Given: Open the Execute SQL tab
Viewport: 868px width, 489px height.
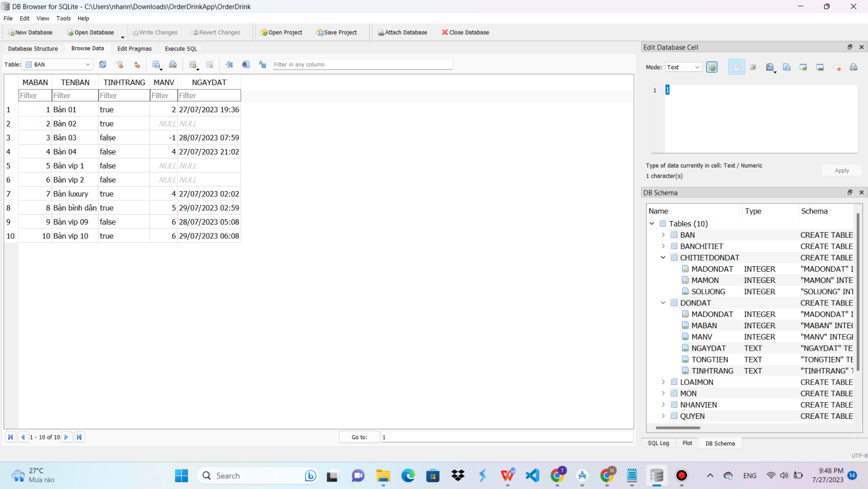Looking at the screenshot, I should pos(181,48).
